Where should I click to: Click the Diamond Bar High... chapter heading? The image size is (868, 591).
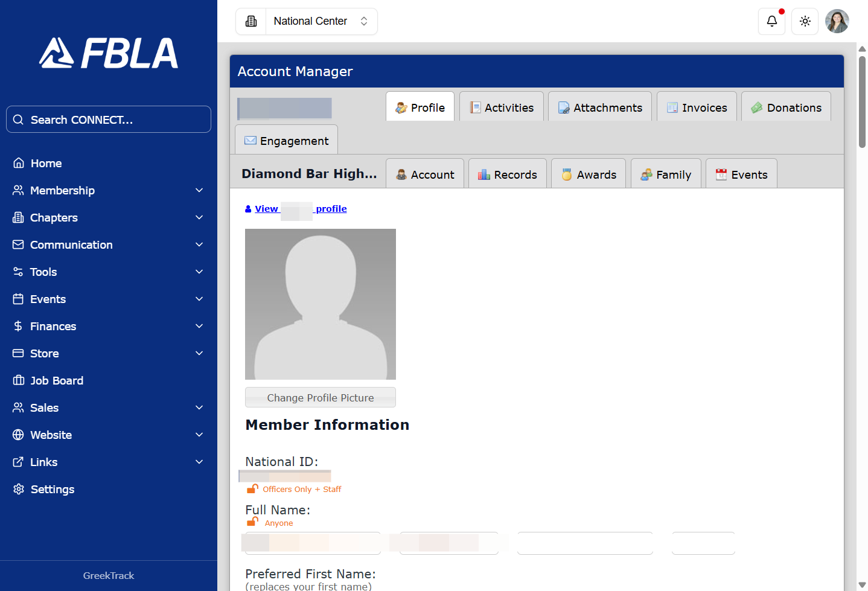pos(309,174)
